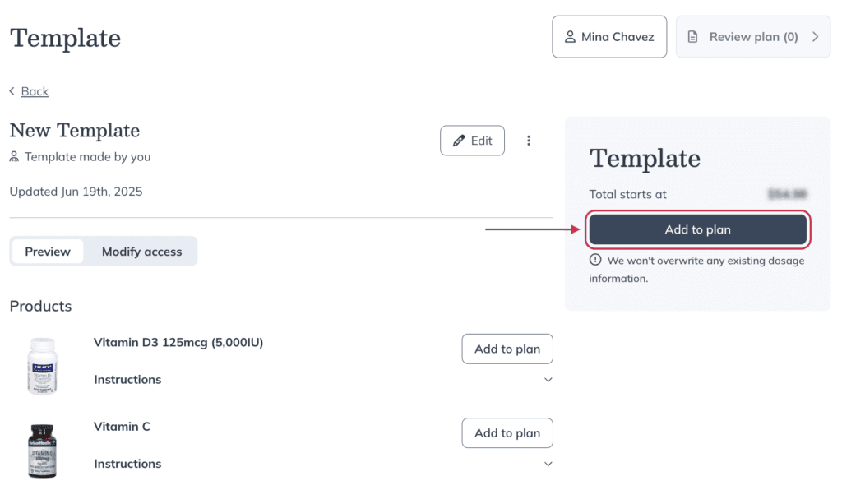Open the Instructions section under Vitamin D3
This screenshot has height=504, width=842.
127,380
